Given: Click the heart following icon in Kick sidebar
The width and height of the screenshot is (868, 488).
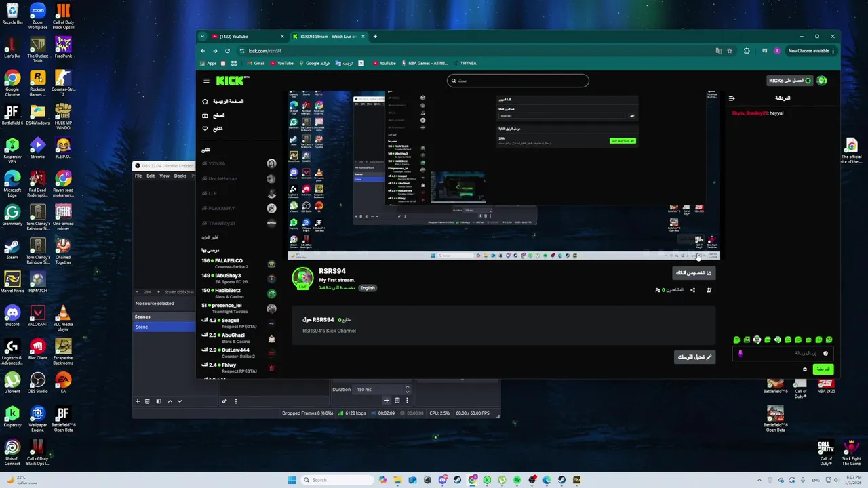Looking at the screenshot, I should [x=205, y=129].
